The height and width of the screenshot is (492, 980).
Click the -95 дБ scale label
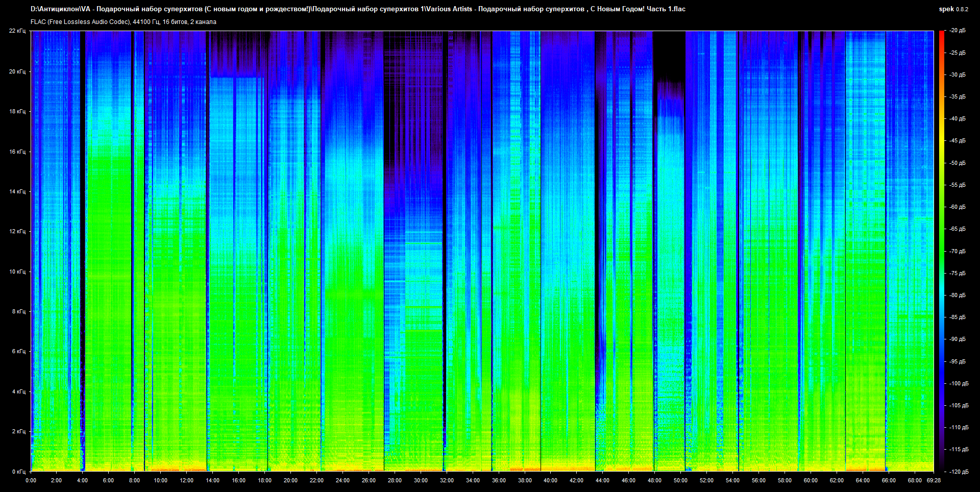tap(957, 361)
